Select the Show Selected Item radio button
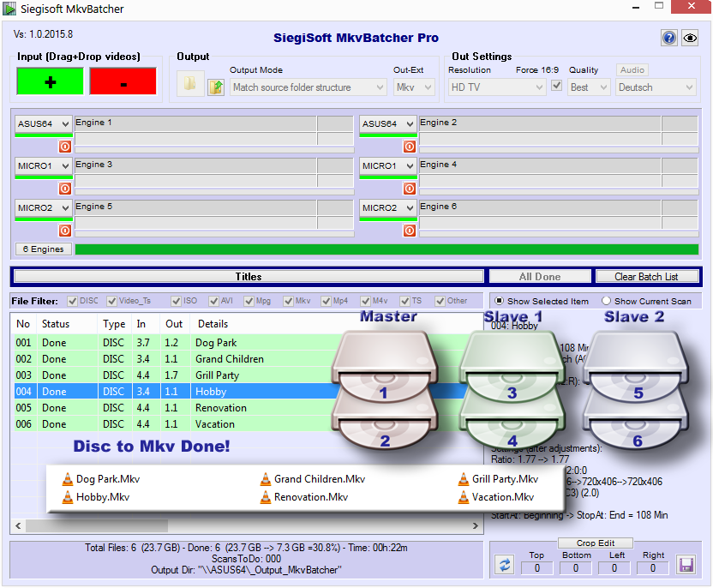The image size is (713, 588). pos(499,301)
